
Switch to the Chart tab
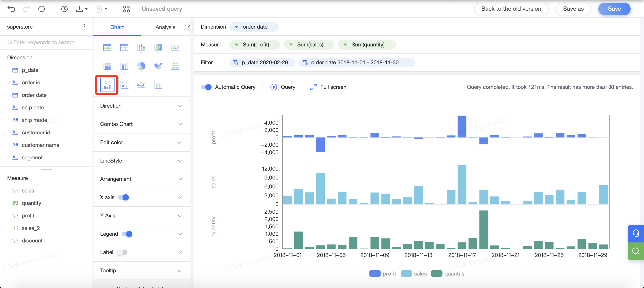117,27
